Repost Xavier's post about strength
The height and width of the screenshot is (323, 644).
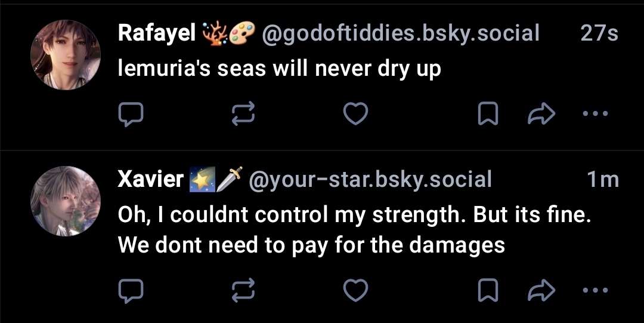coord(243,290)
